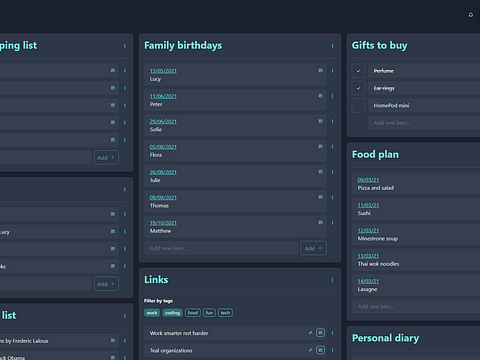Select the Perfume item text
The image size is (480, 360).
click(383, 71)
